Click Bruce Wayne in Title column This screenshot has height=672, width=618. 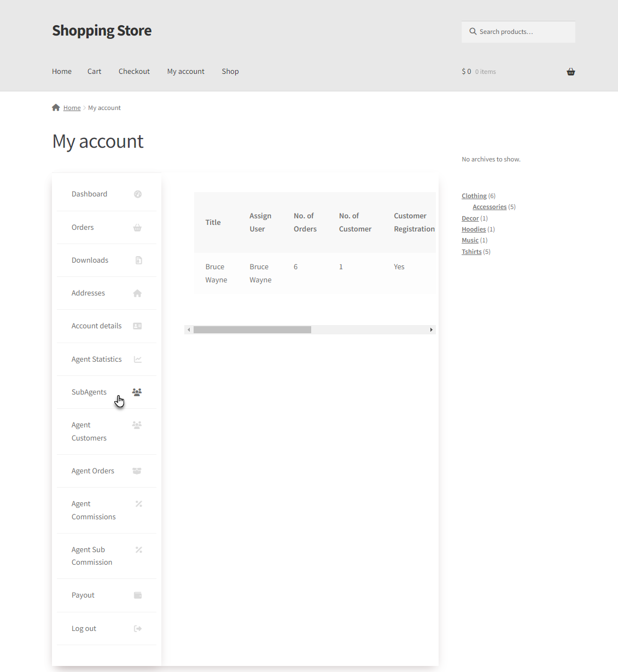point(216,274)
